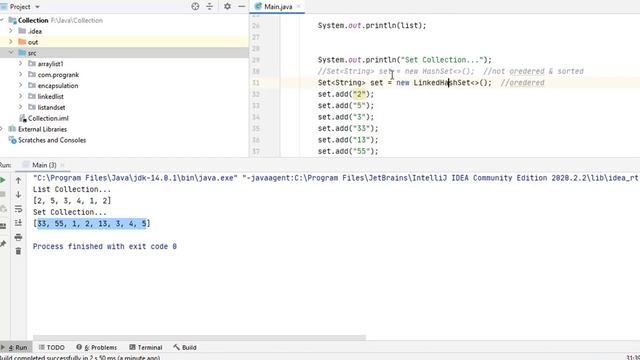Image resolution: width=640 pixels, height=360 pixels.
Task: Click the Dump Threads camera icon in Run panel
Action: point(3,209)
